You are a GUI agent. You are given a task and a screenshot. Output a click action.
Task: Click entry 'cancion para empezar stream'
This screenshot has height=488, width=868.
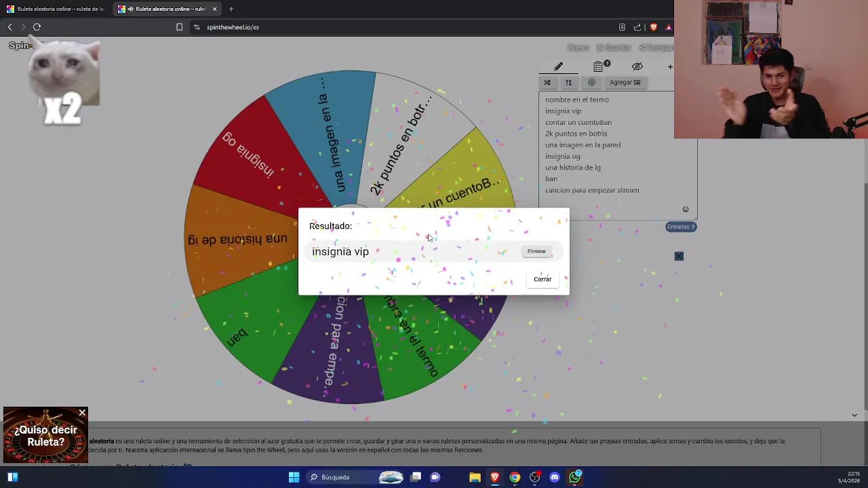click(592, 190)
